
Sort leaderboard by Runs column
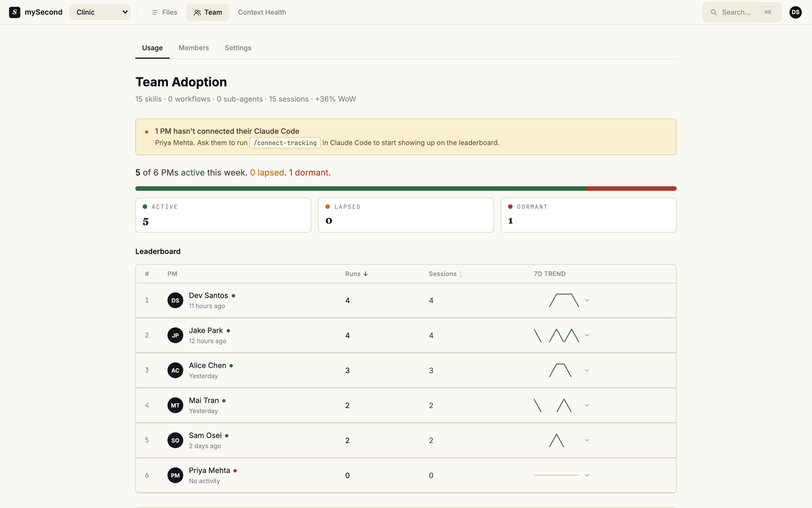coord(356,274)
